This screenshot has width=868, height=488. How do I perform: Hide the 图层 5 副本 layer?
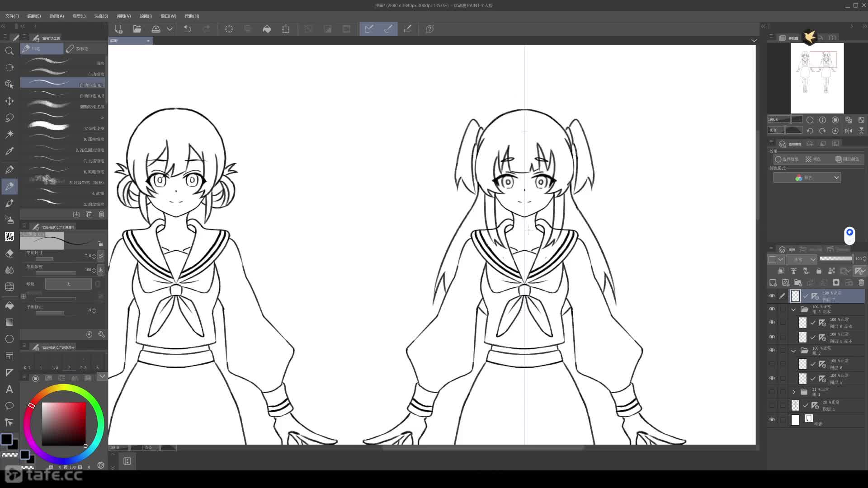772,337
